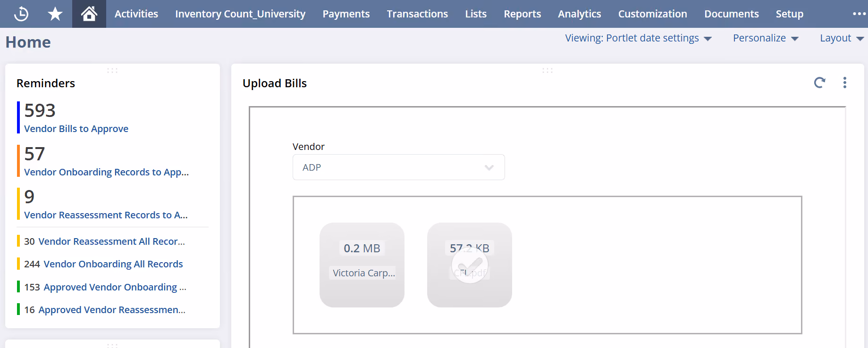The width and height of the screenshot is (868, 348).
Task: Open the Lists menu
Action: [x=476, y=14]
